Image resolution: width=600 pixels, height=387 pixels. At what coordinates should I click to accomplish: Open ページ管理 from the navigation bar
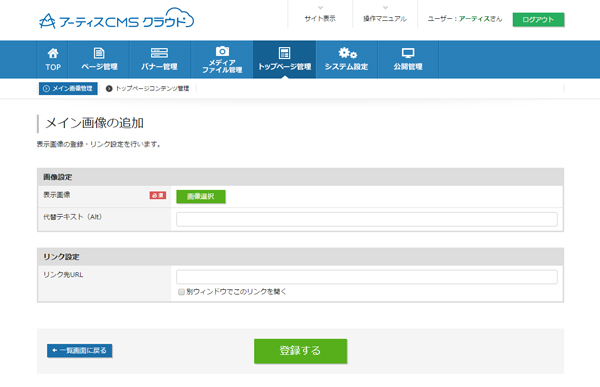[x=99, y=60]
